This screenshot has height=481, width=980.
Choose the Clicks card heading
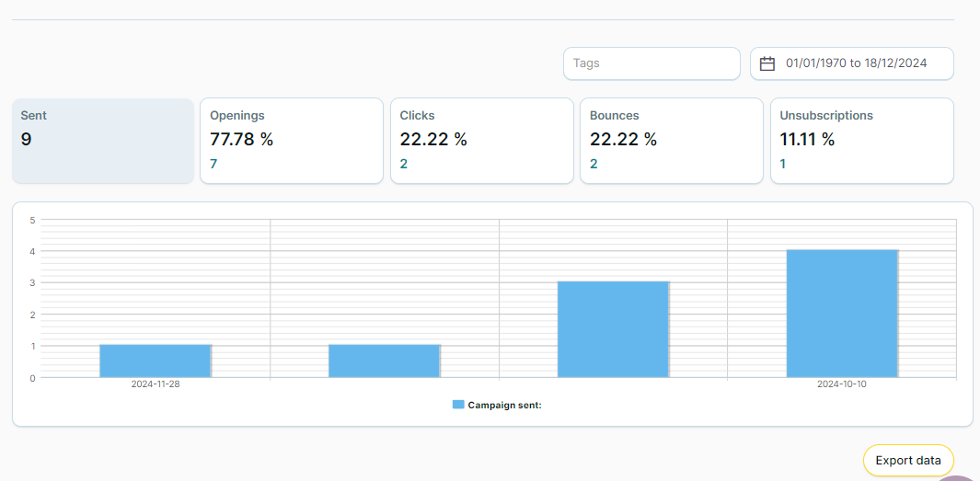point(418,116)
